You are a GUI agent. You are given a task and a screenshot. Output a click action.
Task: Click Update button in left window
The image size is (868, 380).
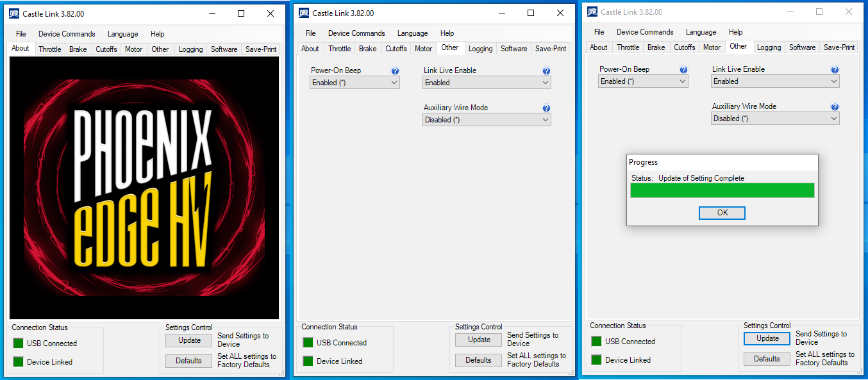coord(189,341)
